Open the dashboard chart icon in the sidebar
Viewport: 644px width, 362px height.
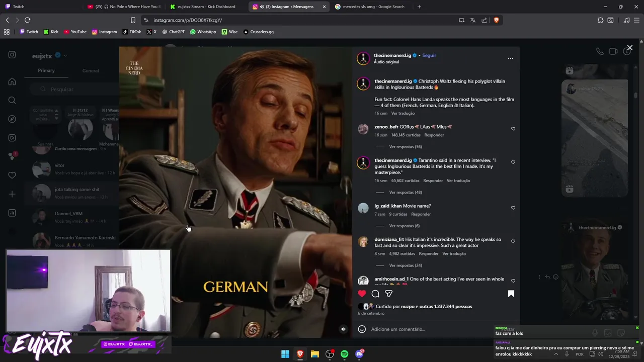(x=12, y=213)
